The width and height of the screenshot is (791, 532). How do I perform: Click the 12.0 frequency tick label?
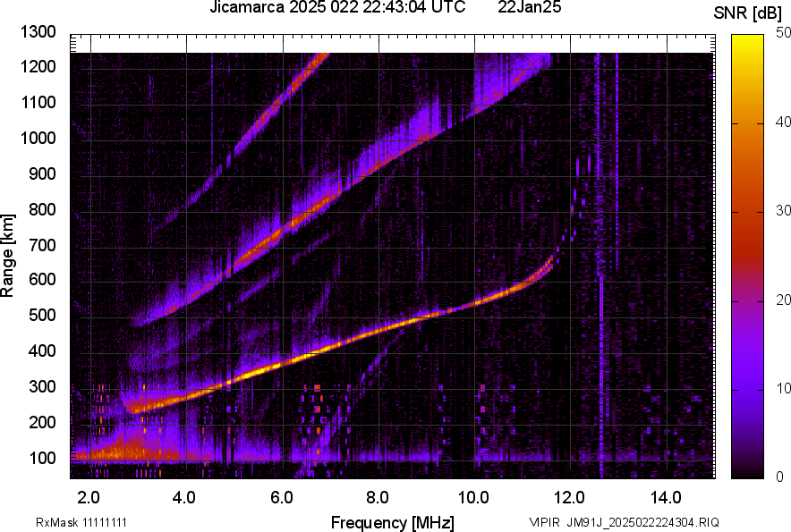(x=570, y=496)
